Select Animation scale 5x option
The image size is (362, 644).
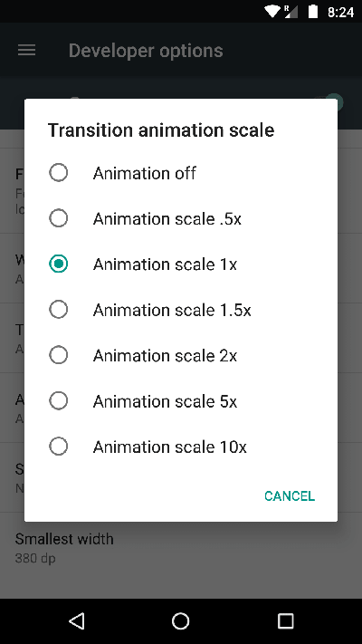pyautogui.click(x=181, y=401)
